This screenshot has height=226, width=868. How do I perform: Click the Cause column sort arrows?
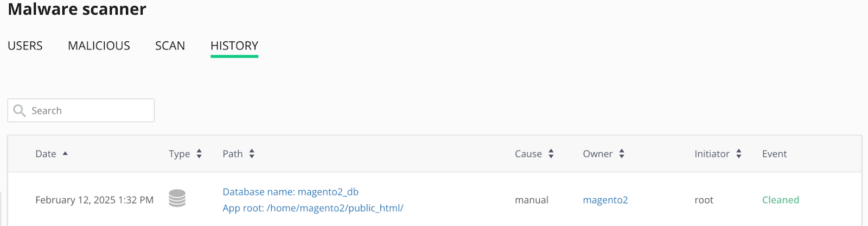pyautogui.click(x=551, y=154)
